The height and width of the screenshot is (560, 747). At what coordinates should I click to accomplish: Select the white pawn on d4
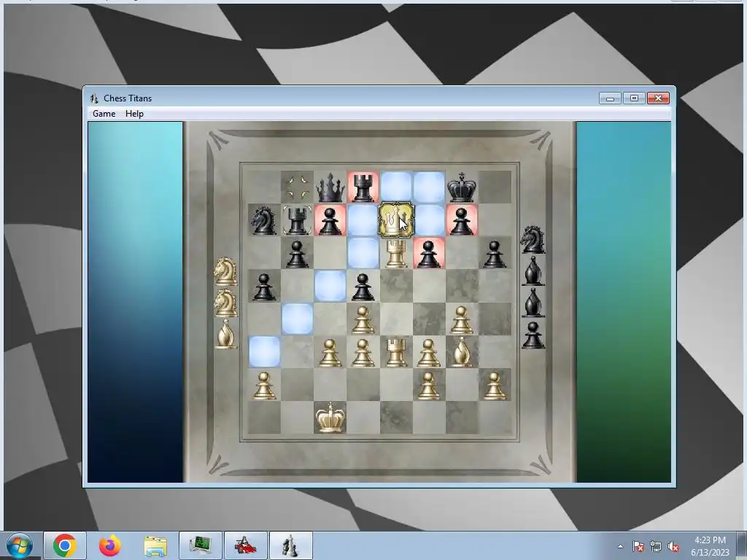(x=363, y=319)
